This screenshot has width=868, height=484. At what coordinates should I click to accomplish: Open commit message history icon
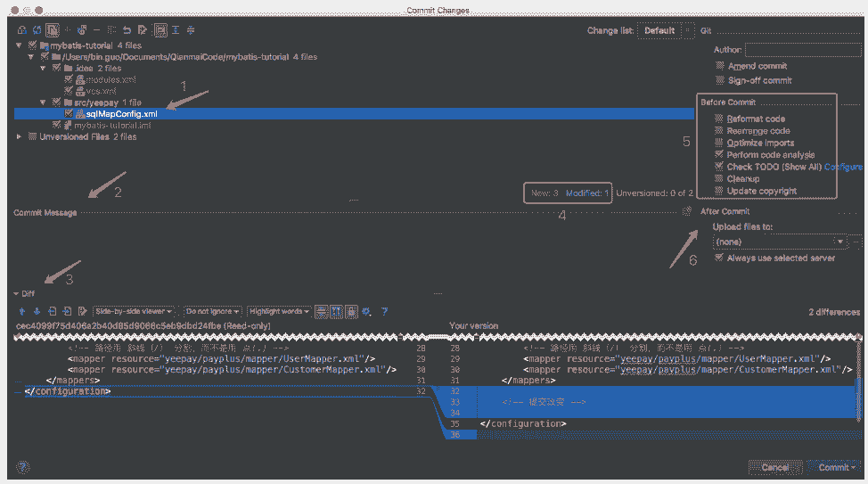pos(686,212)
